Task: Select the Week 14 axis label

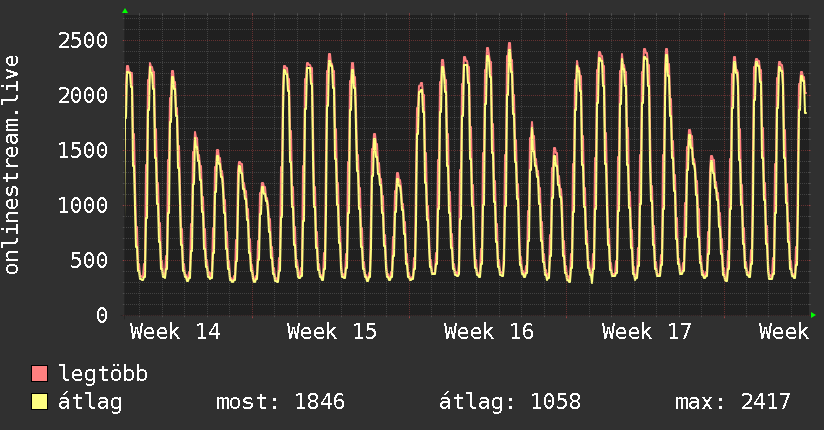Action: click(x=175, y=332)
